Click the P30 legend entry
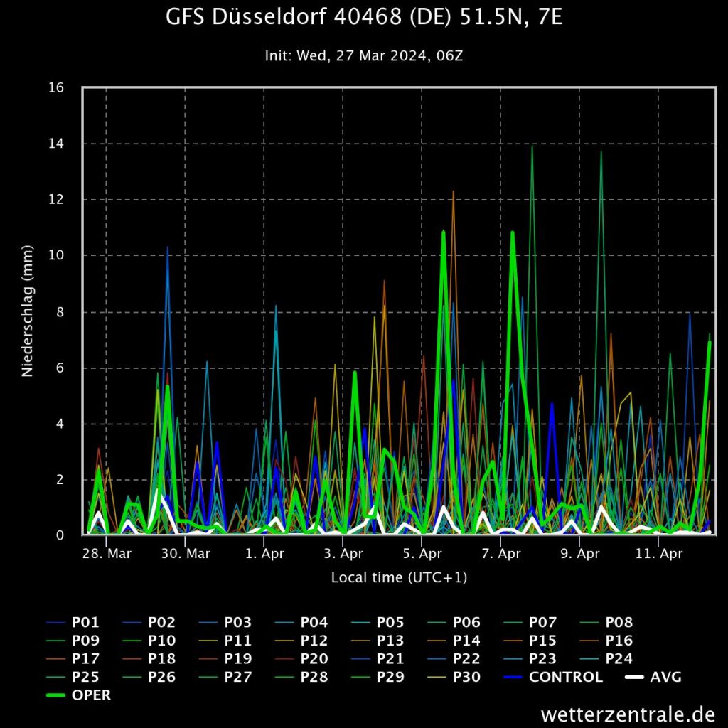The height and width of the screenshot is (728, 728). point(466,677)
